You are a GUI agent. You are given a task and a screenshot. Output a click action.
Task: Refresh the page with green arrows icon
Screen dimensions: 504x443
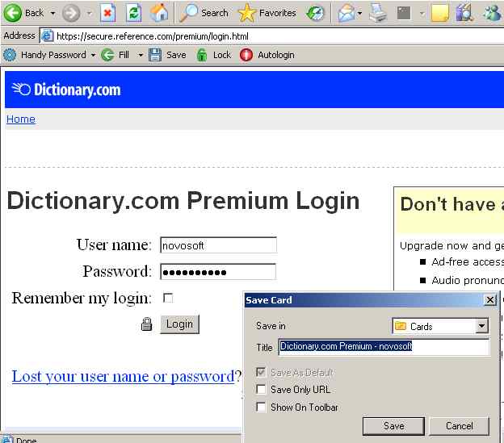134,13
